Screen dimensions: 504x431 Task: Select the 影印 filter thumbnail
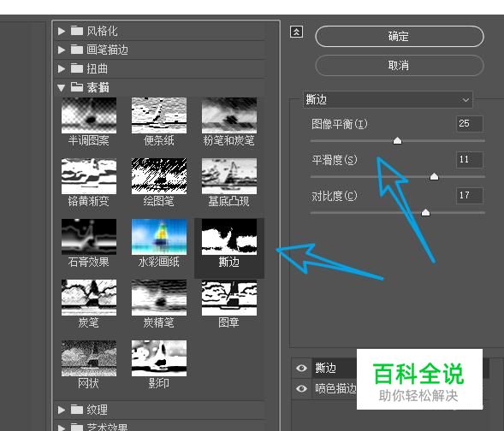[159, 358]
